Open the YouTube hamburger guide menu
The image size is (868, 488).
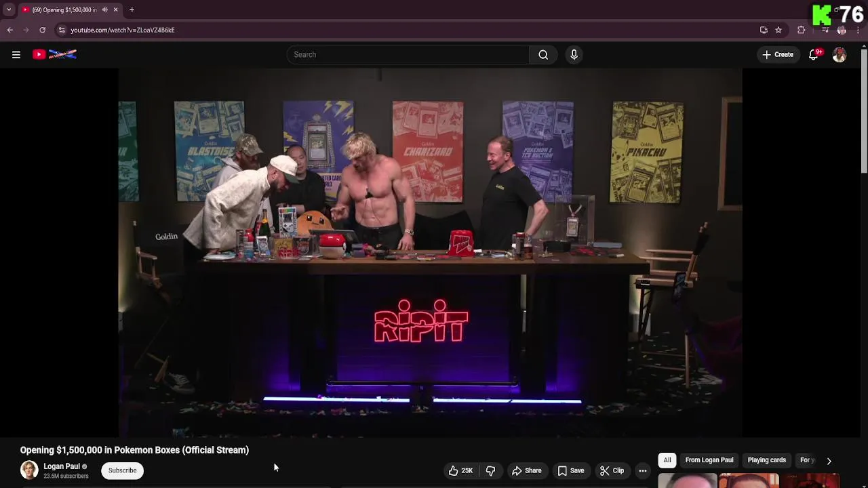tap(16, 54)
